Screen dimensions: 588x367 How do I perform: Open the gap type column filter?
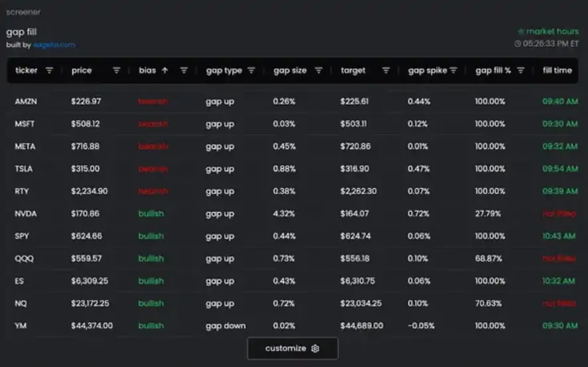(x=251, y=70)
